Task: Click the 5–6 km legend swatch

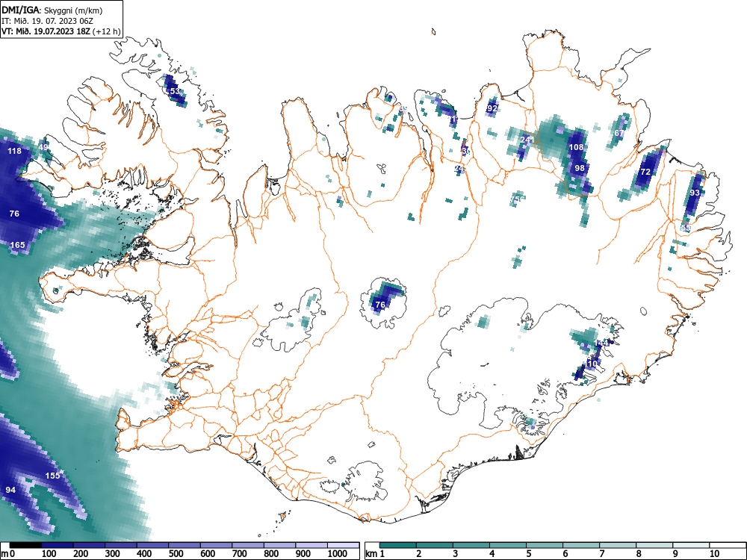Action: point(545,545)
